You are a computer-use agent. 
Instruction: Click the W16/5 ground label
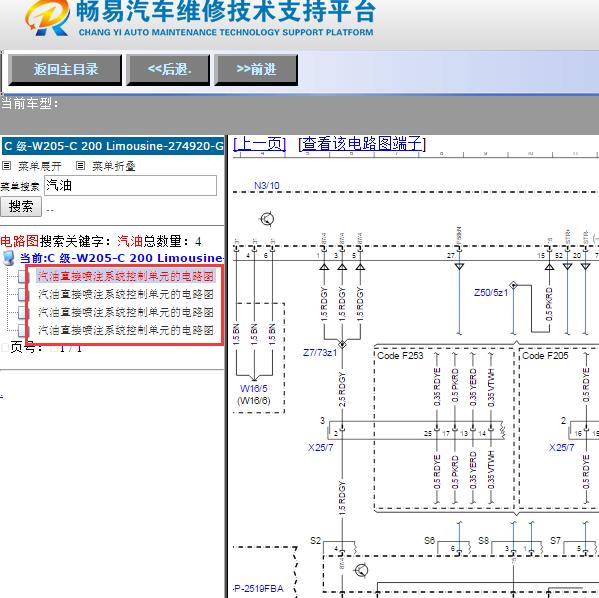pos(254,389)
